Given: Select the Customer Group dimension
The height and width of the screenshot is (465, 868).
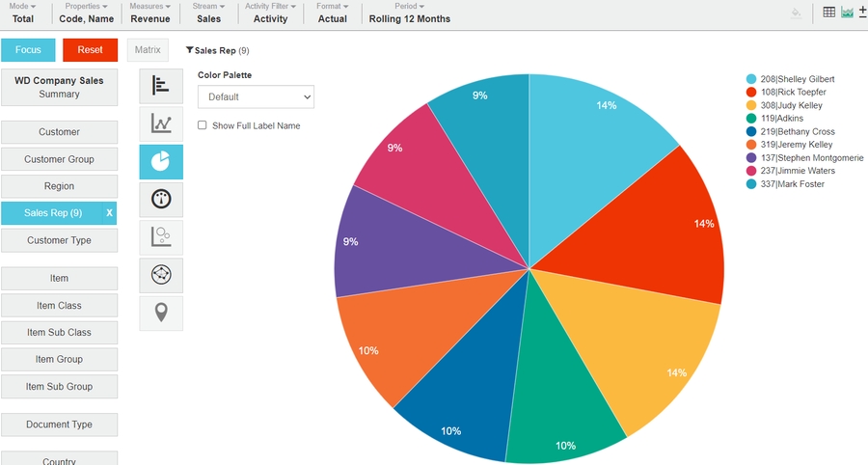Looking at the screenshot, I should tap(59, 159).
